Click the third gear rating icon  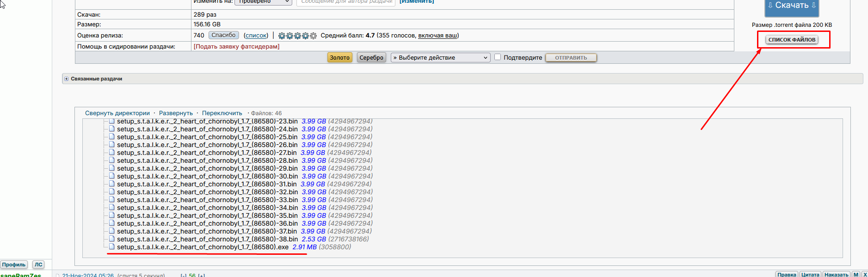(x=297, y=36)
